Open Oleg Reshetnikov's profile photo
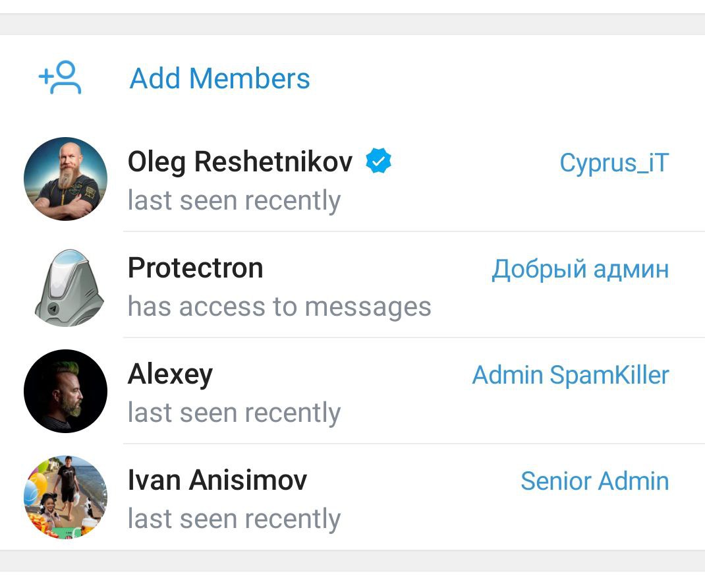This screenshot has height=588, width=705. [65, 179]
